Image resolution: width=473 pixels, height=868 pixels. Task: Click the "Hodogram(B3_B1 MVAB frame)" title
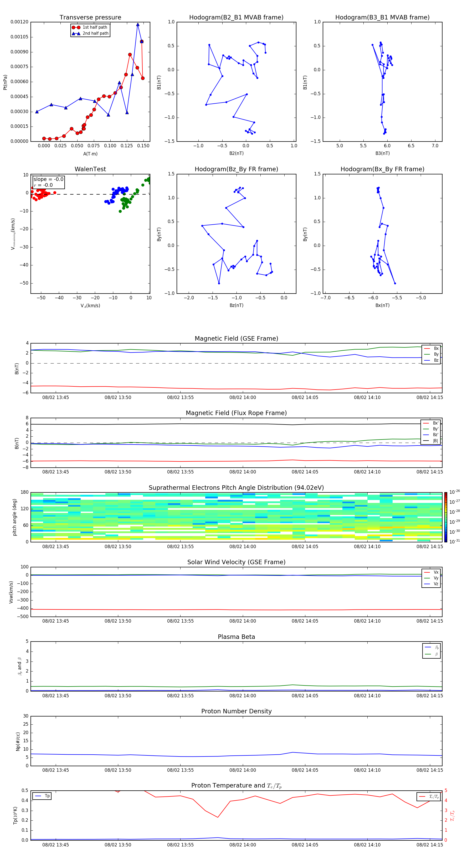382,18
